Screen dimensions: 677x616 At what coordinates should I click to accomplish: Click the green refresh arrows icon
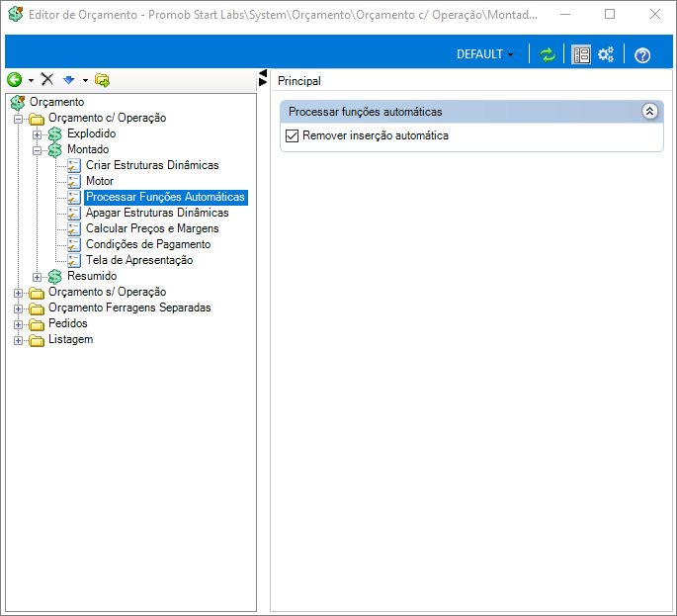click(x=548, y=54)
